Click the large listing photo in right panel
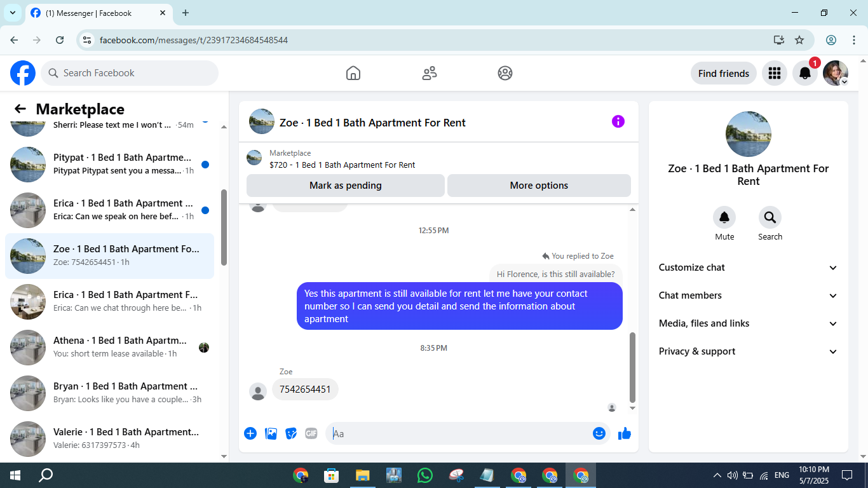This screenshot has height=488, width=868. coord(749,134)
